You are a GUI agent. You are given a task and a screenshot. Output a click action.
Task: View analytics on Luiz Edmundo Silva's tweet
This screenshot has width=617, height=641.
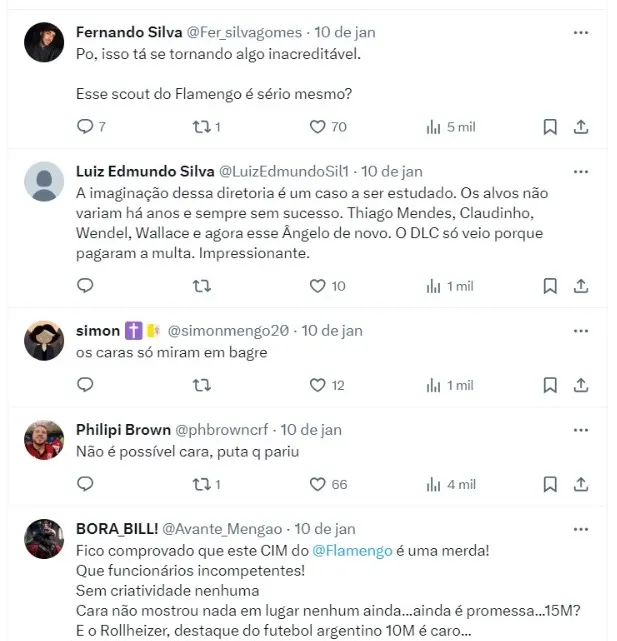434,286
